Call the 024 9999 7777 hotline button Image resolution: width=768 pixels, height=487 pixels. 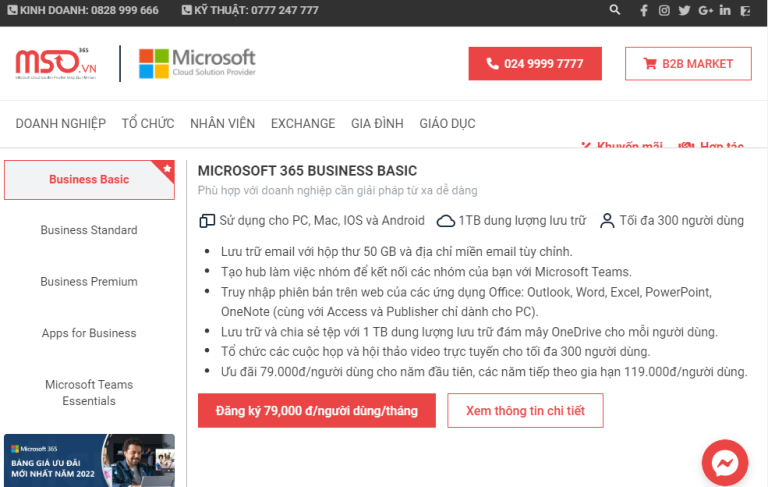pyautogui.click(x=535, y=64)
